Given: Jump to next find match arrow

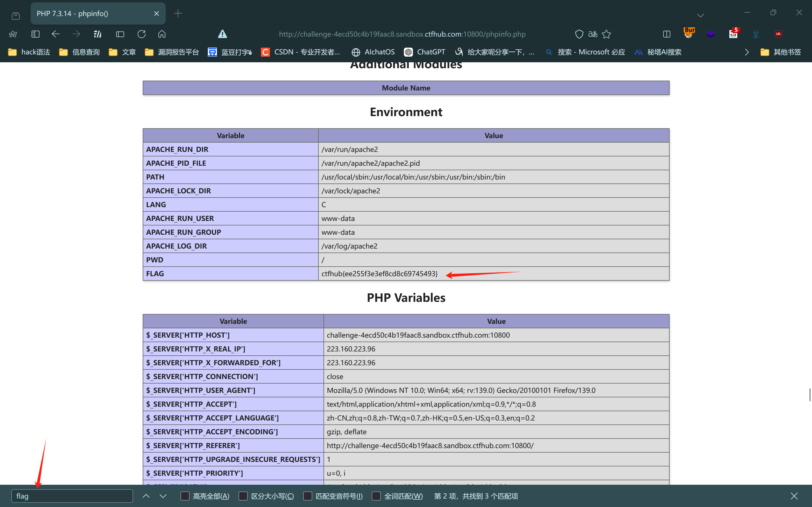Looking at the screenshot, I should click(x=163, y=496).
